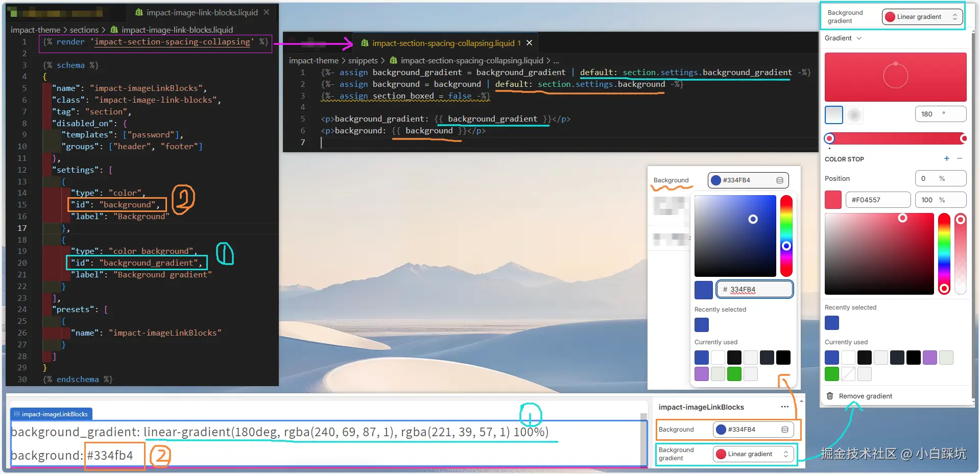The width and height of the screenshot is (980, 474).
Task: Adjust hue slider in gradient color picker
Action: [944, 254]
